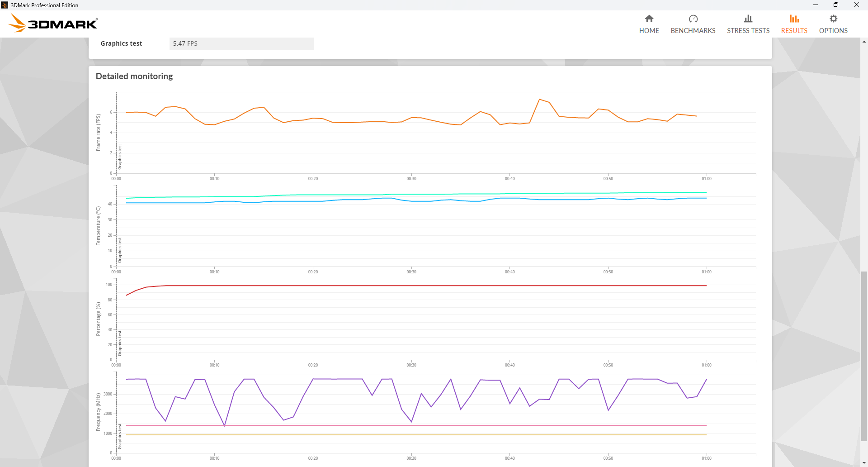The height and width of the screenshot is (467, 868).
Task: Open the Benchmarks gauge icon
Action: (693, 19)
